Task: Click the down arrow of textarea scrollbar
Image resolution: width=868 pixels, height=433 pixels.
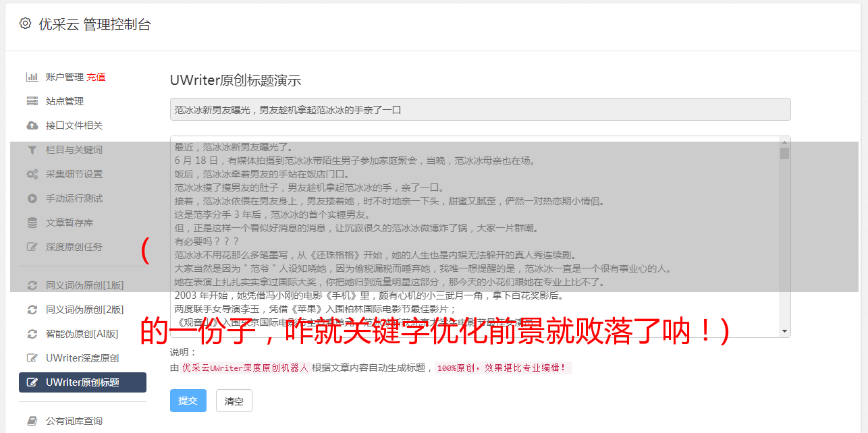Action: click(784, 331)
